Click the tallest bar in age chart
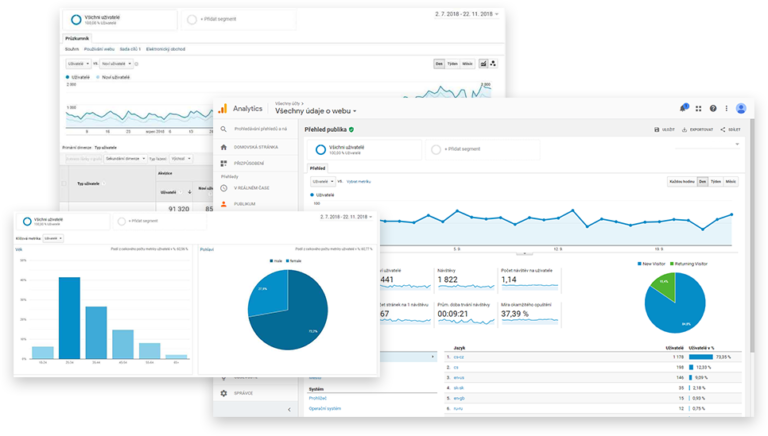The width and height of the screenshot is (768, 436). coord(70,318)
